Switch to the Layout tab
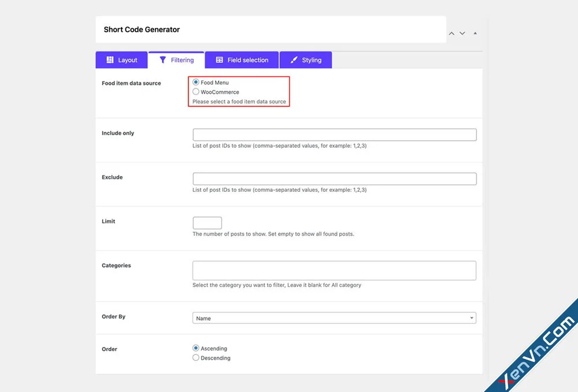The image size is (578, 392). pos(121,59)
